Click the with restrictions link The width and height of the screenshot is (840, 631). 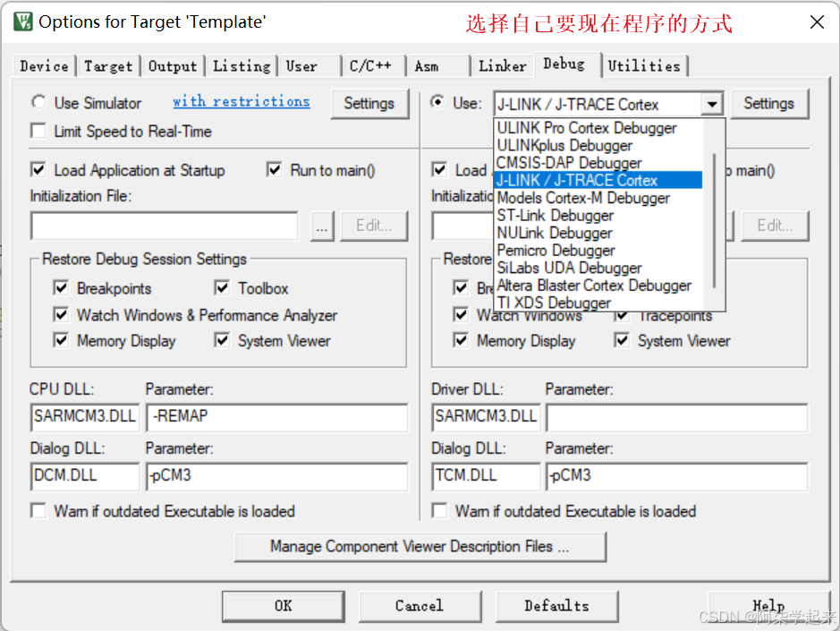(241, 102)
